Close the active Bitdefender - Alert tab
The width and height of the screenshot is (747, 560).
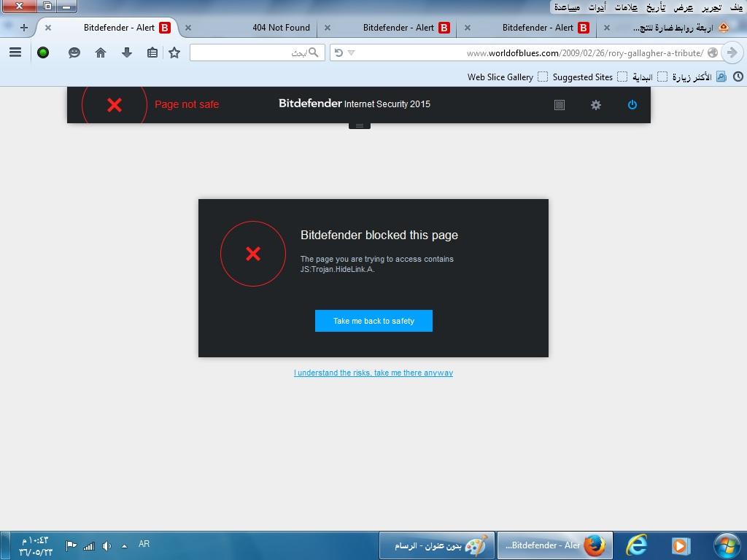tap(47, 28)
